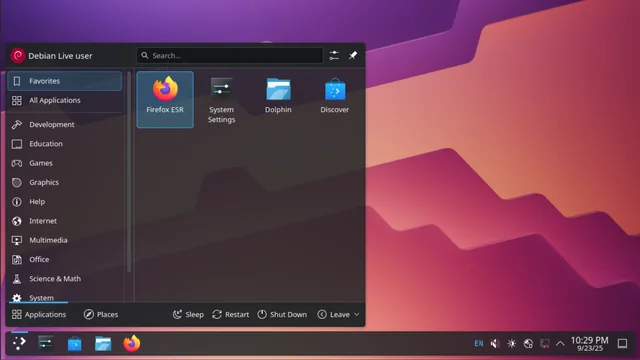This screenshot has height=360, width=640.
Task: Open System Settings from Favorites grid
Action: (x=221, y=99)
